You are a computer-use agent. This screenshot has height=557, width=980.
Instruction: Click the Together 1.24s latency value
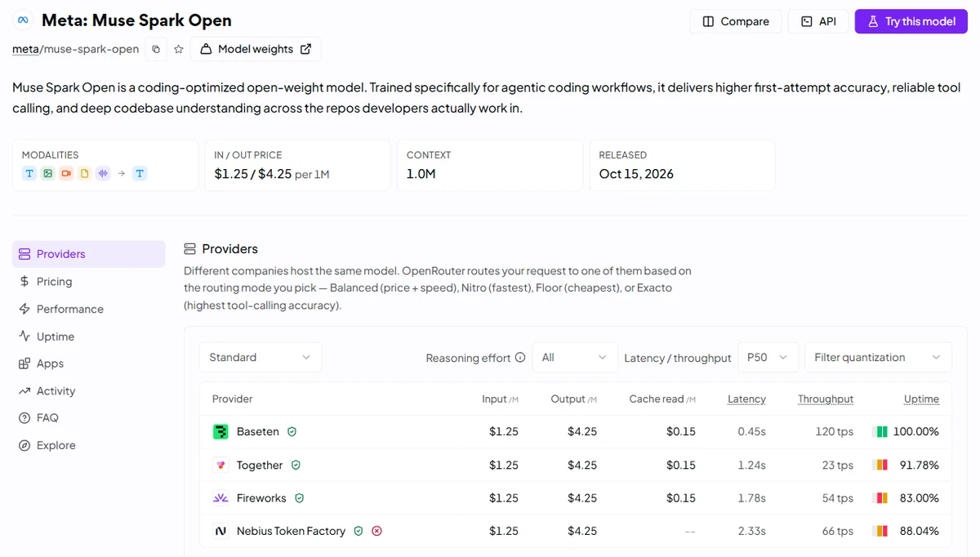click(751, 465)
